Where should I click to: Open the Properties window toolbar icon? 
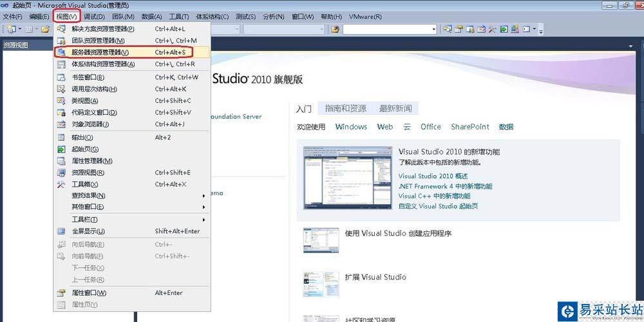459,29
